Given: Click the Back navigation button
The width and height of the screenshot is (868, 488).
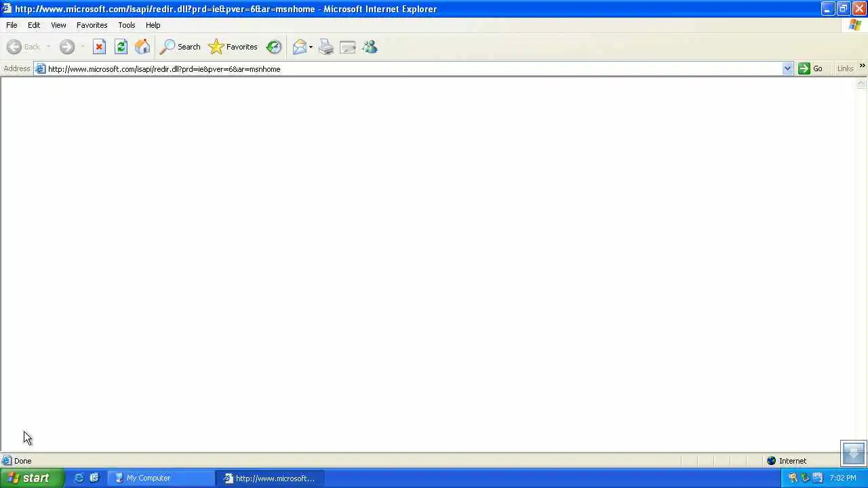Looking at the screenshot, I should [24, 47].
